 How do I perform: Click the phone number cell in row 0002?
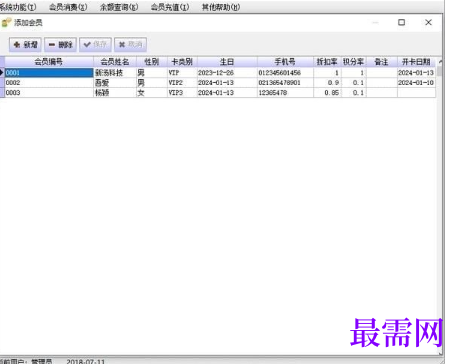coord(285,83)
